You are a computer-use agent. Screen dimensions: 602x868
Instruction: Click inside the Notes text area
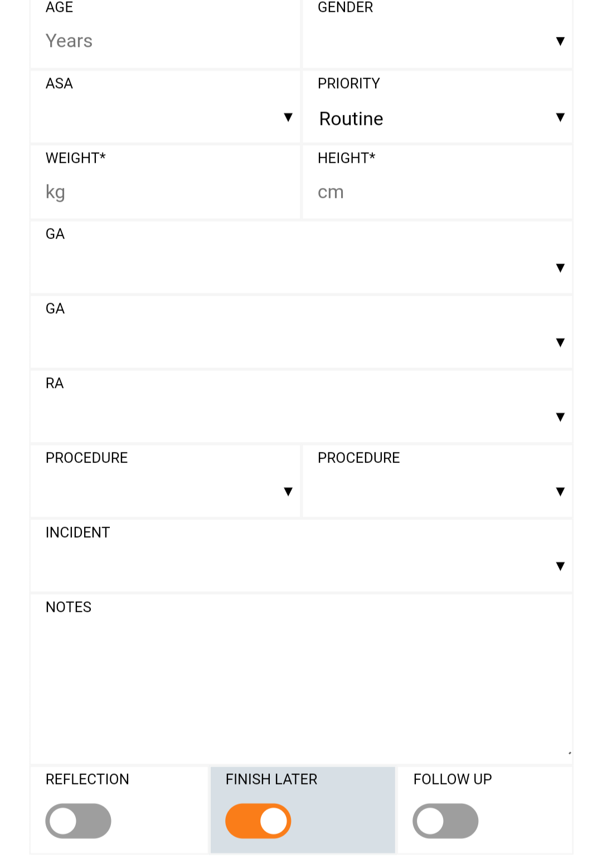coord(302,687)
